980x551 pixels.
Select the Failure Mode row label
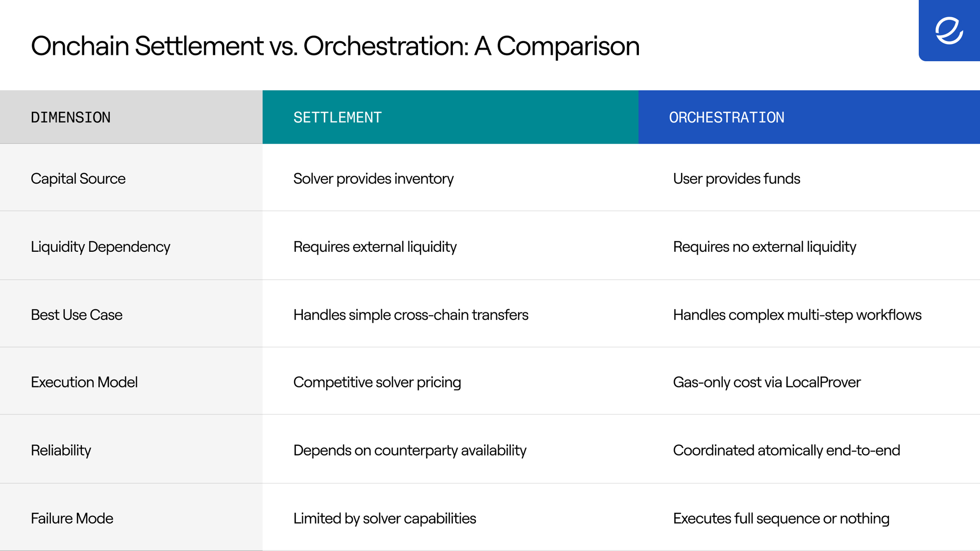click(72, 518)
